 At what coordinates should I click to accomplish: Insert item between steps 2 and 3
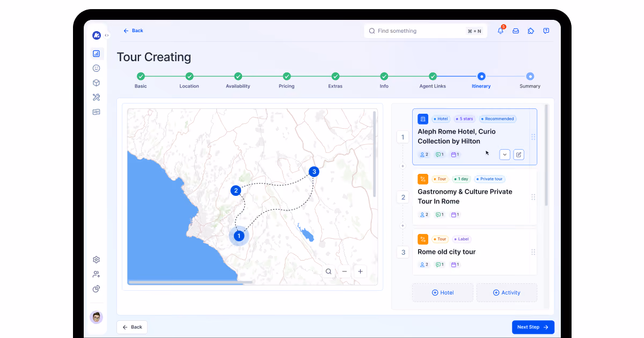[403, 226]
